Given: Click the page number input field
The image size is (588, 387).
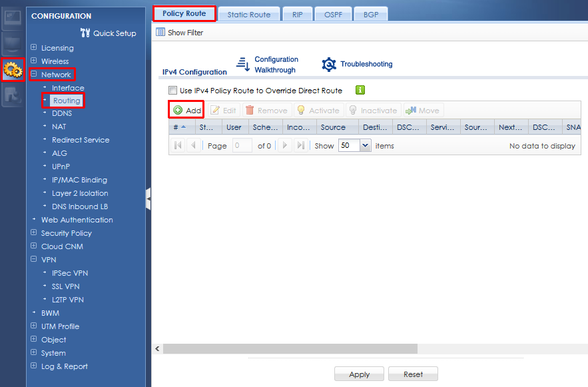Looking at the screenshot, I should pos(242,146).
